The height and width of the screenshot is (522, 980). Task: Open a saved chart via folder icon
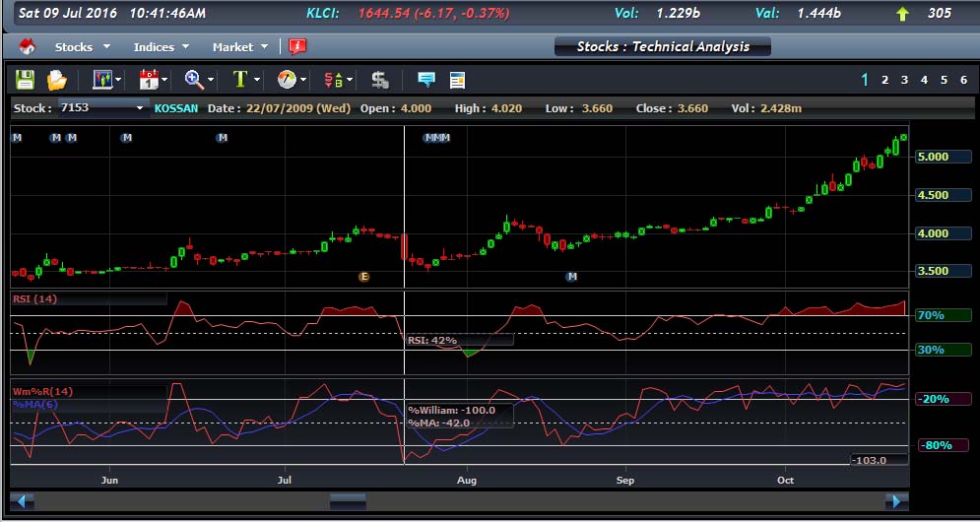pyautogui.click(x=57, y=80)
